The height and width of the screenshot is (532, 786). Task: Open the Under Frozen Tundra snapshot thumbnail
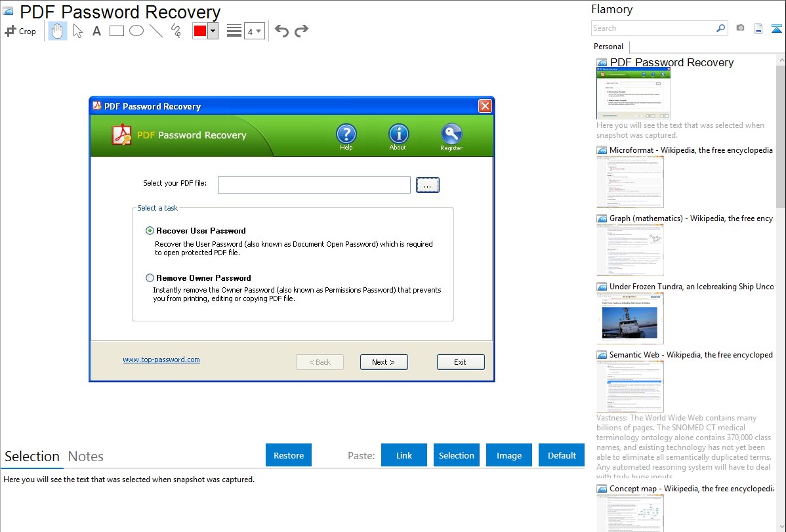[630, 318]
